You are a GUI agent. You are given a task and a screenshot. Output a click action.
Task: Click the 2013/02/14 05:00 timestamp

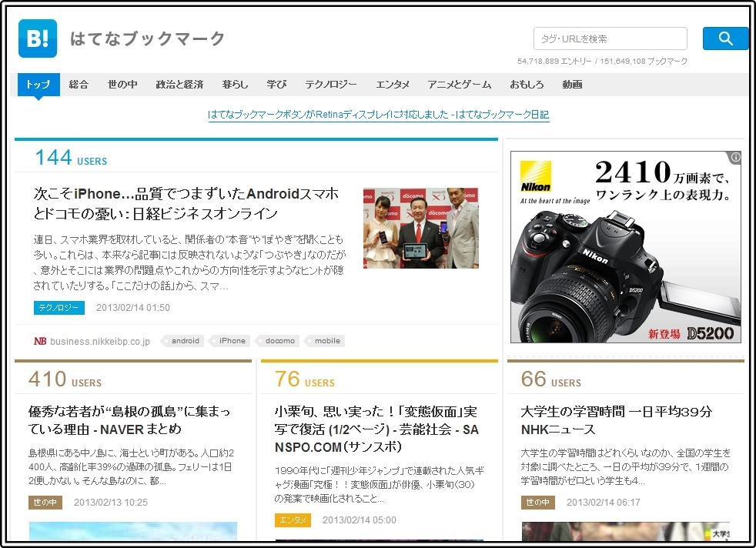360,520
